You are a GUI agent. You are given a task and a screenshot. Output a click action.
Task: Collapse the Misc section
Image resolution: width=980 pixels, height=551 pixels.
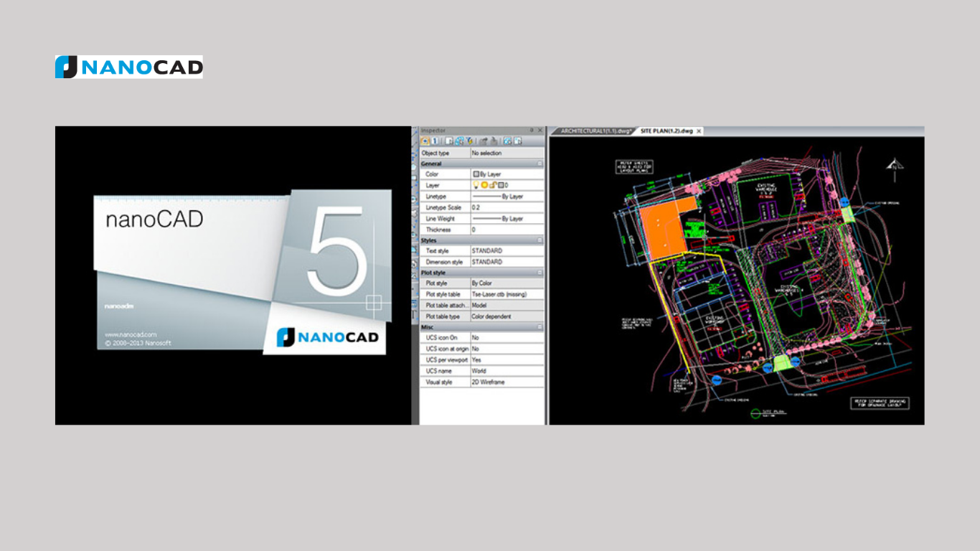tap(540, 327)
